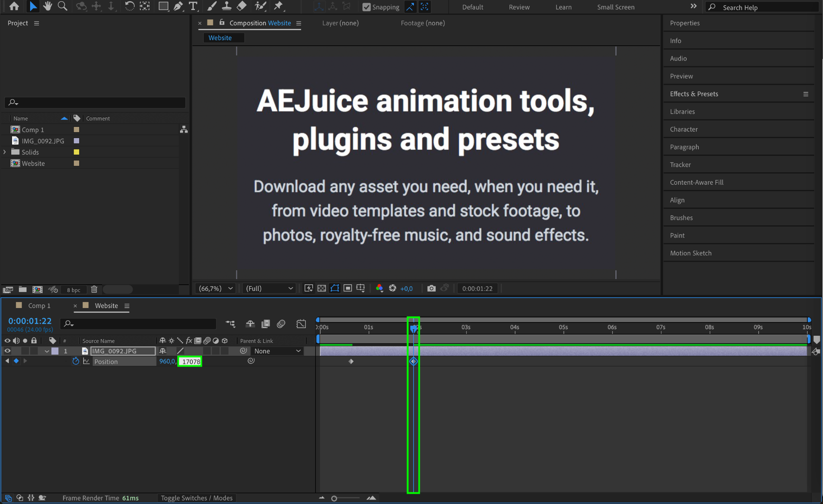Image resolution: width=823 pixels, height=504 pixels.
Task: Select the Pen tool
Action: pyautogui.click(x=178, y=6)
